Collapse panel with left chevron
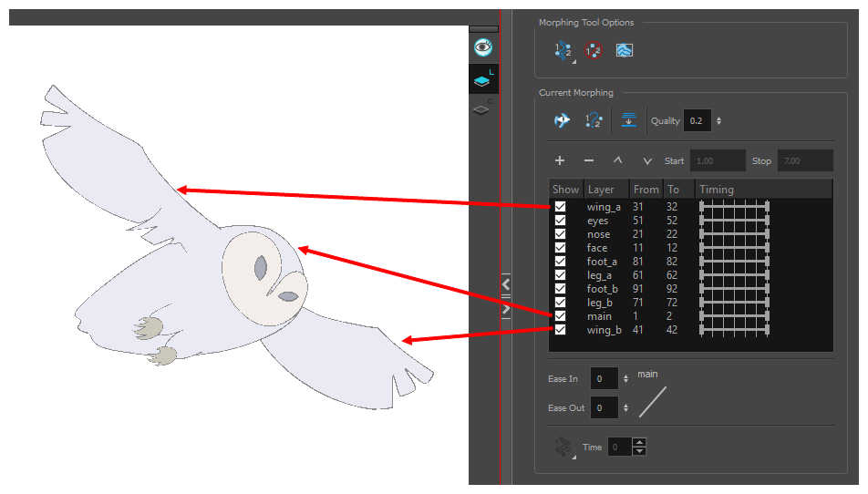 click(x=506, y=284)
